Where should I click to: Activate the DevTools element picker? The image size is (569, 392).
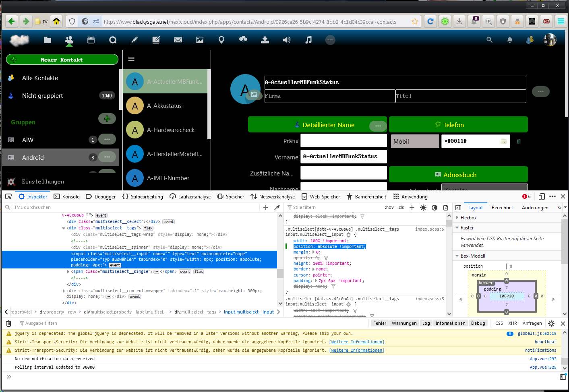[8, 196]
